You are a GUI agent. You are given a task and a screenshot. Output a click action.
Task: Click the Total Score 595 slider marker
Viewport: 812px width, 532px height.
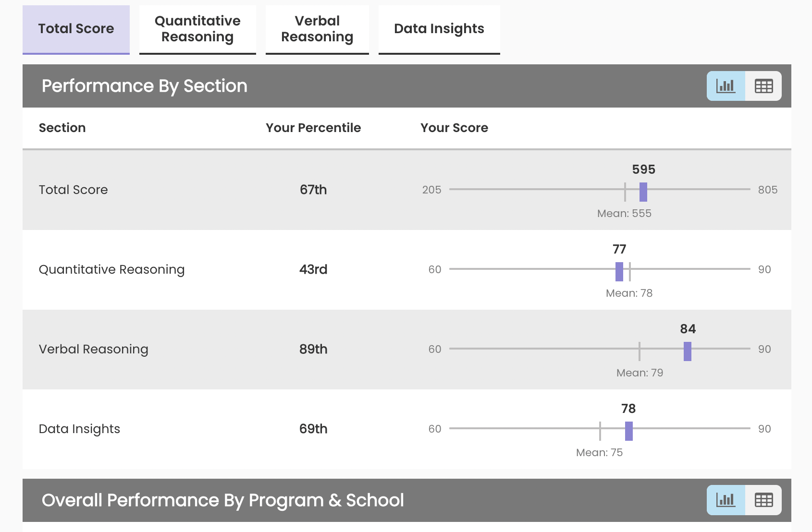pos(643,192)
